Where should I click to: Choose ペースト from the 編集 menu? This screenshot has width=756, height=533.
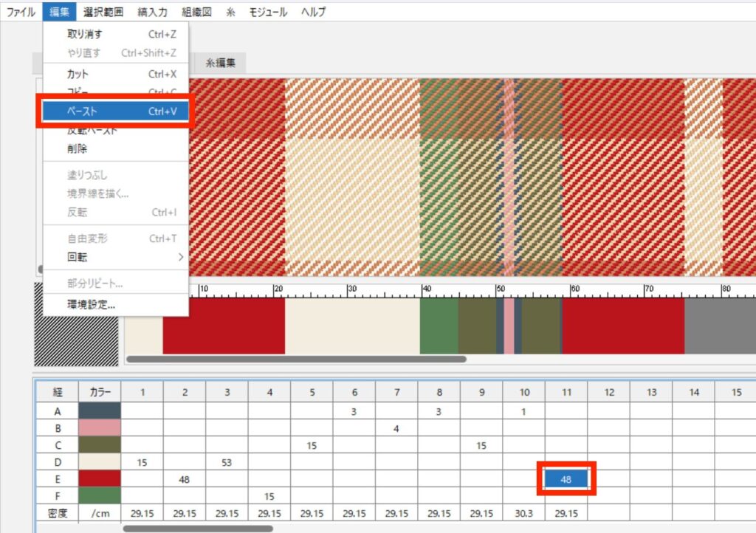coord(116,111)
